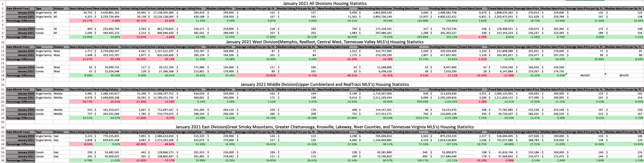Select East average listing price 413,073
Viewport: 644px width, 163px height.
click(x=191, y=140)
